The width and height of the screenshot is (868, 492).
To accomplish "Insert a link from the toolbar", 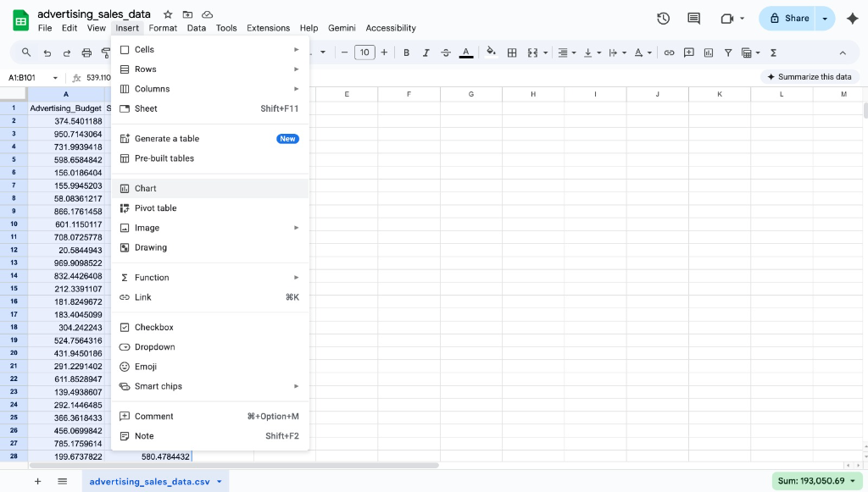I will click(669, 52).
